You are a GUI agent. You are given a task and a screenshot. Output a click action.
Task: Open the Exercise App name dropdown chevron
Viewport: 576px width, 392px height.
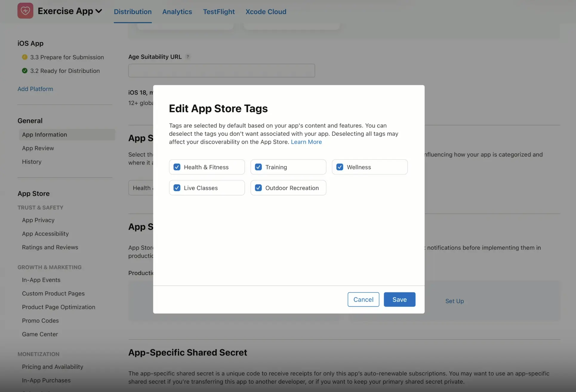click(x=99, y=11)
